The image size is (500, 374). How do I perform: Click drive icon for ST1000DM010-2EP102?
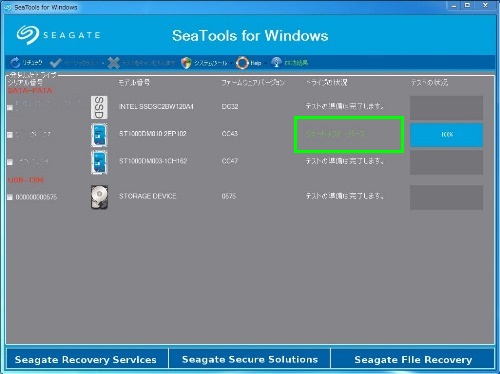99,135
